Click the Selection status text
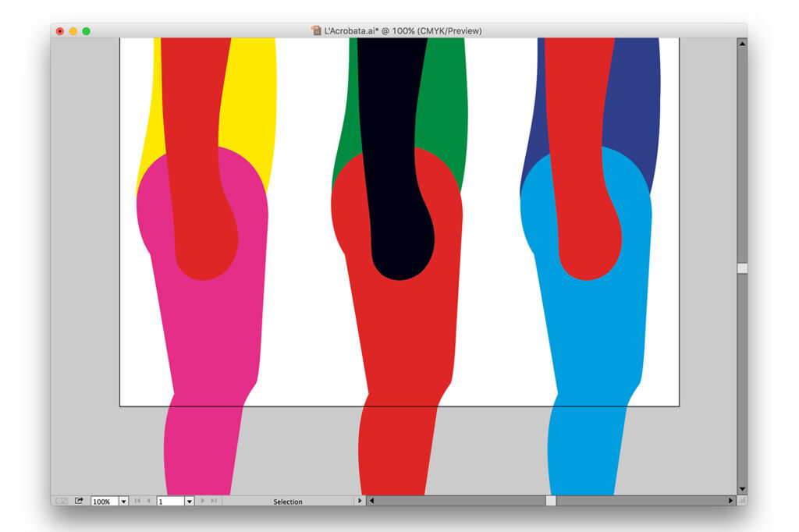 tap(287, 502)
